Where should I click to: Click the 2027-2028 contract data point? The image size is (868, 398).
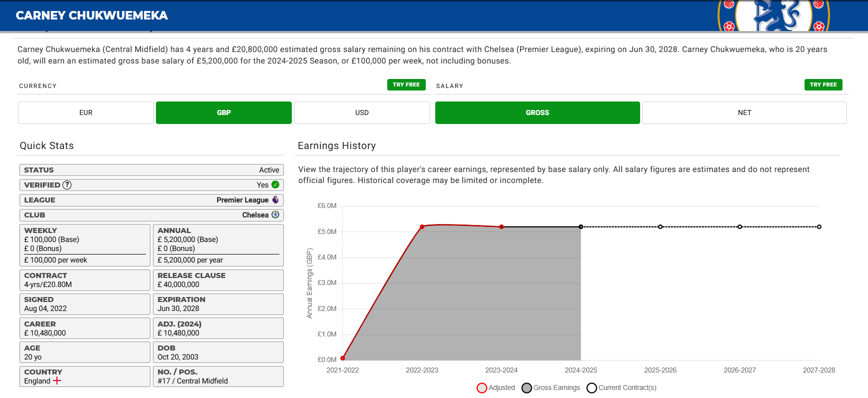819,227
